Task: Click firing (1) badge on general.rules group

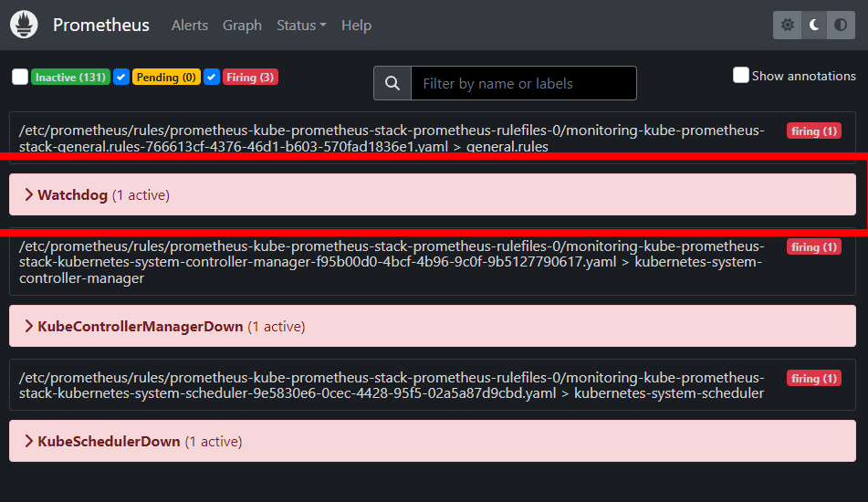Action: pyautogui.click(x=814, y=131)
